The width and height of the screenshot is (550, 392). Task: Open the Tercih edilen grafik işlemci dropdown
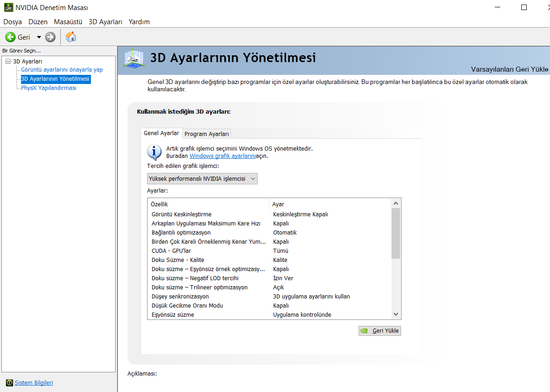pos(202,178)
